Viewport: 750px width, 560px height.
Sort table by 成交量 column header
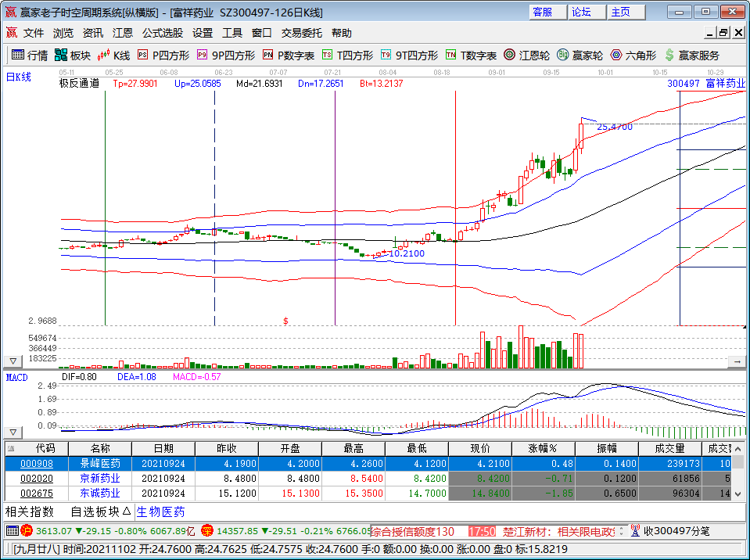point(670,449)
